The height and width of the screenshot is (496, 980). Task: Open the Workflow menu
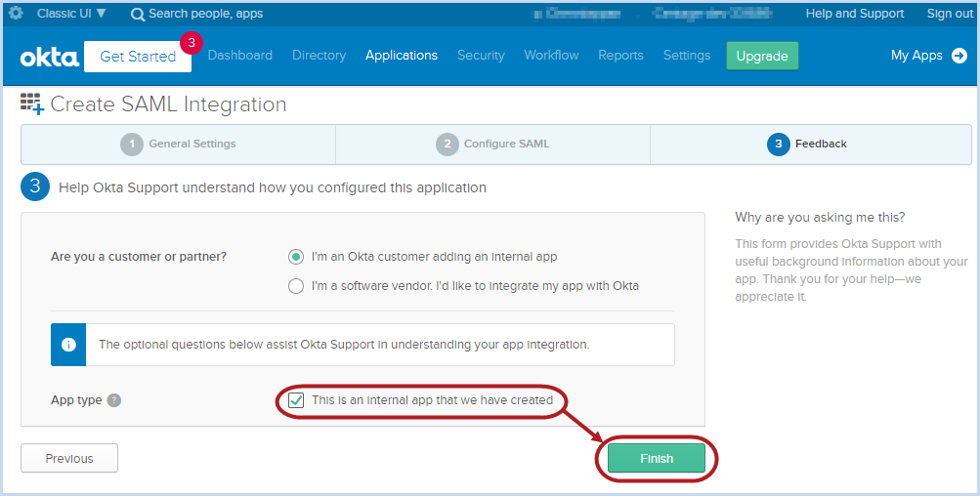[x=551, y=55]
